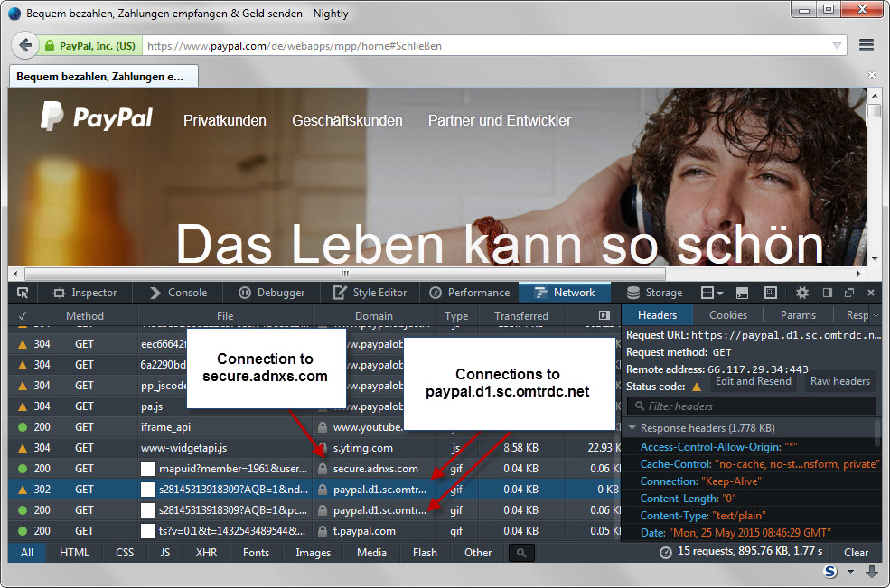The width and height of the screenshot is (890, 588).
Task: Click lock icon beside s.ytimg.com domain
Action: click(323, 448)
